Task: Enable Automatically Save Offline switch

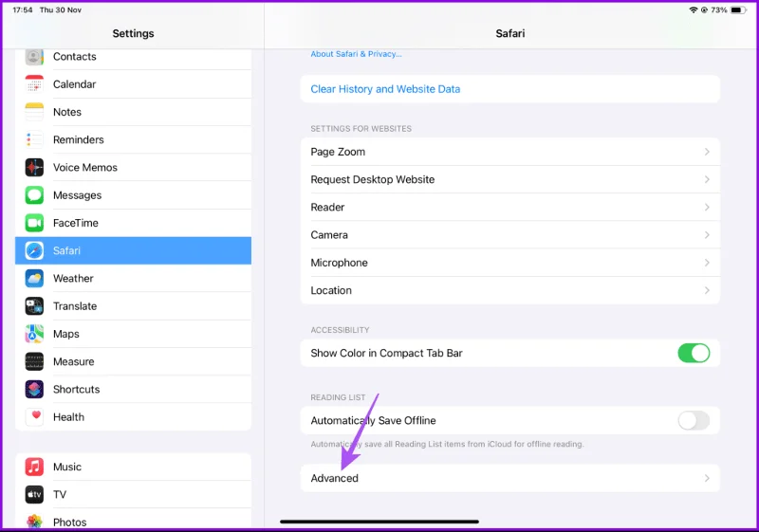Action: click(x=694, y=420)
